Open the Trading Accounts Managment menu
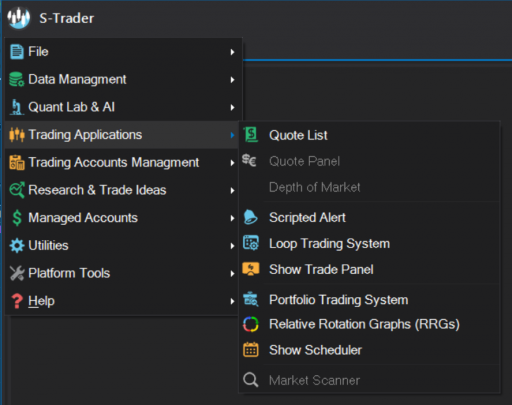The image size is (512, 405). click(x=122, y=162)
